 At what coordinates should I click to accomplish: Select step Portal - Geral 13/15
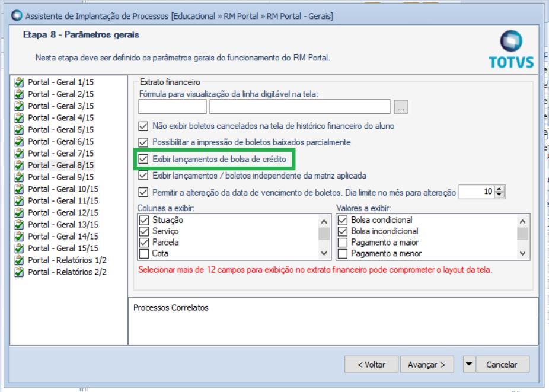[x=63, y=225]
